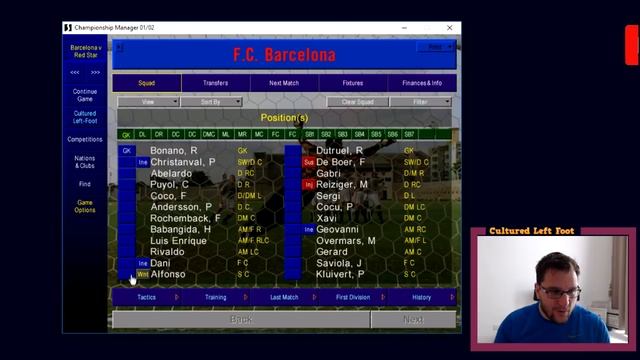640x360 pixels.
Task: Open Find in the sidebar
Action: [x=85, y=184]
